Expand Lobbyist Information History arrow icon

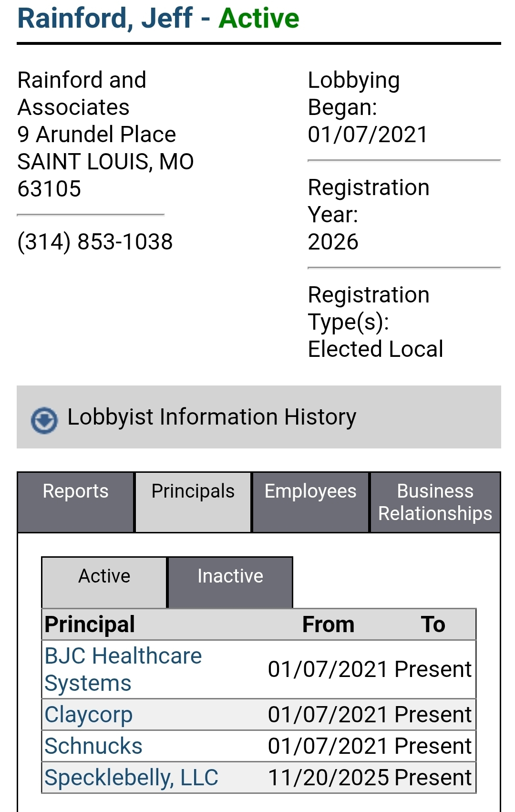click(x=44, y=420)
